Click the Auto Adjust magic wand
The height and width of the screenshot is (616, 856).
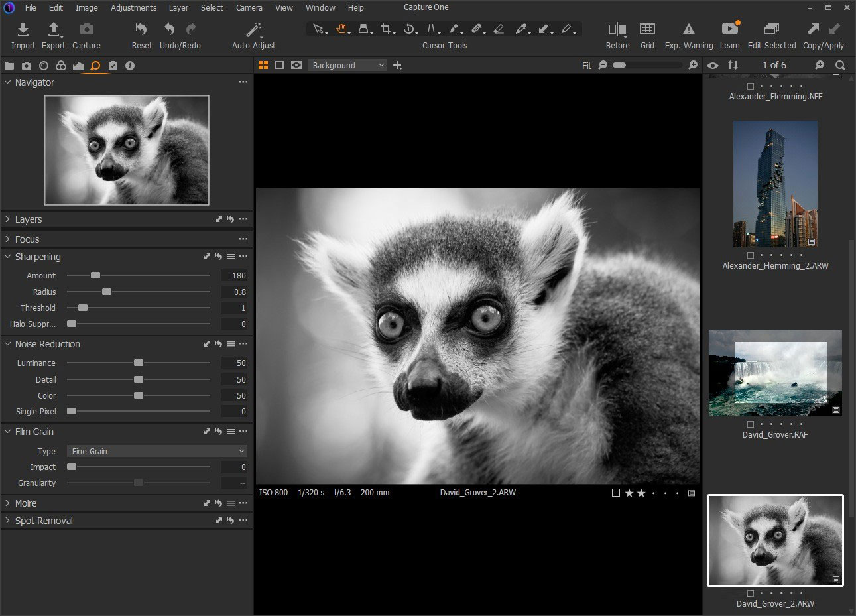click(253, 30)
